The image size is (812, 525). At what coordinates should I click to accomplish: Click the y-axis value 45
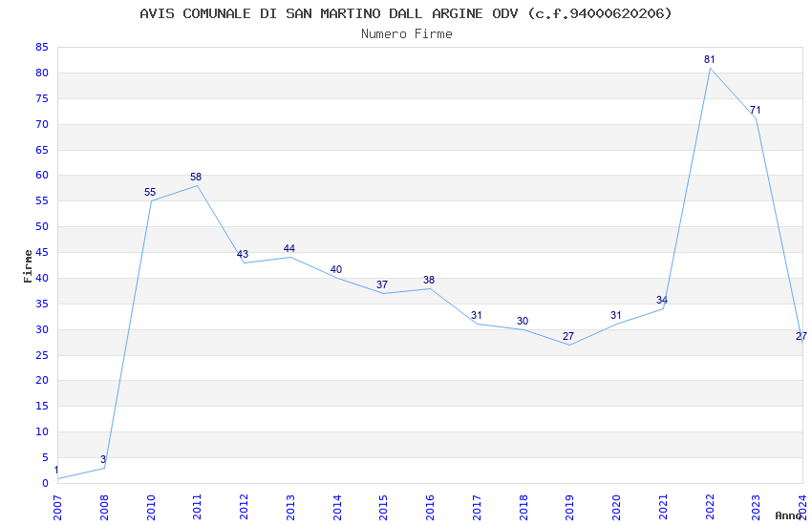(42, 252)
